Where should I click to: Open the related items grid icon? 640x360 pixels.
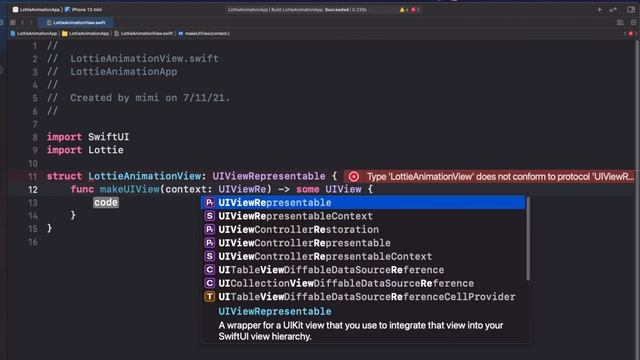(13, 22)
